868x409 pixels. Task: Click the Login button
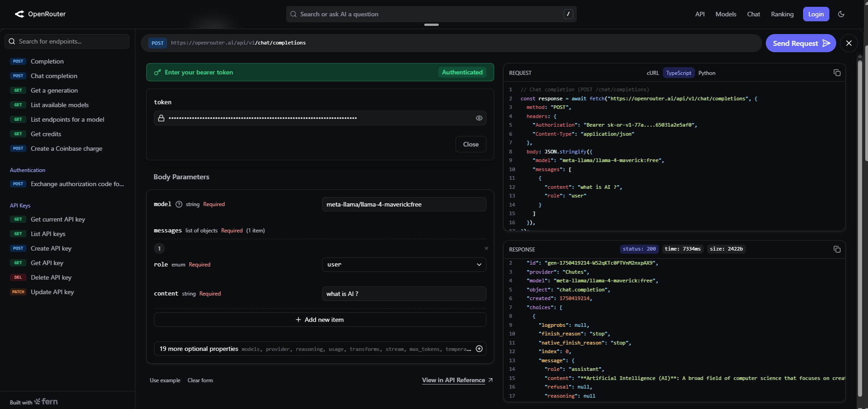(x=816, y=14)
